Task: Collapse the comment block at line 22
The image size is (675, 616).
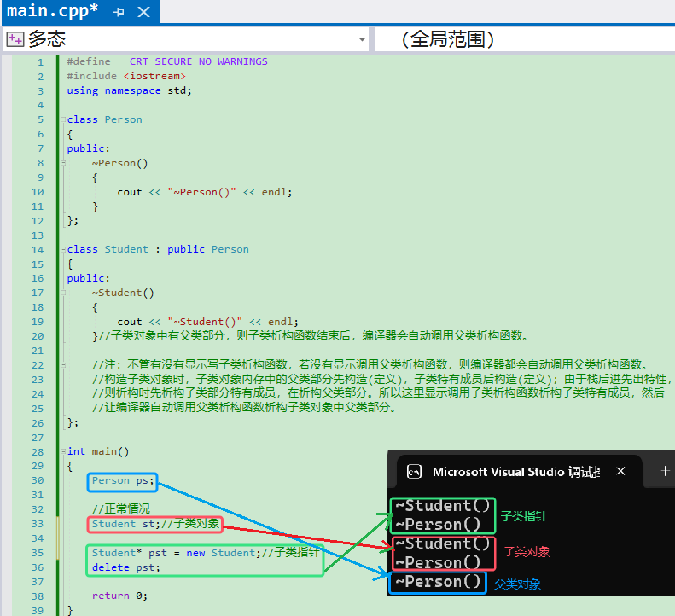Action: pyautogui.click(x=63, y=365)
